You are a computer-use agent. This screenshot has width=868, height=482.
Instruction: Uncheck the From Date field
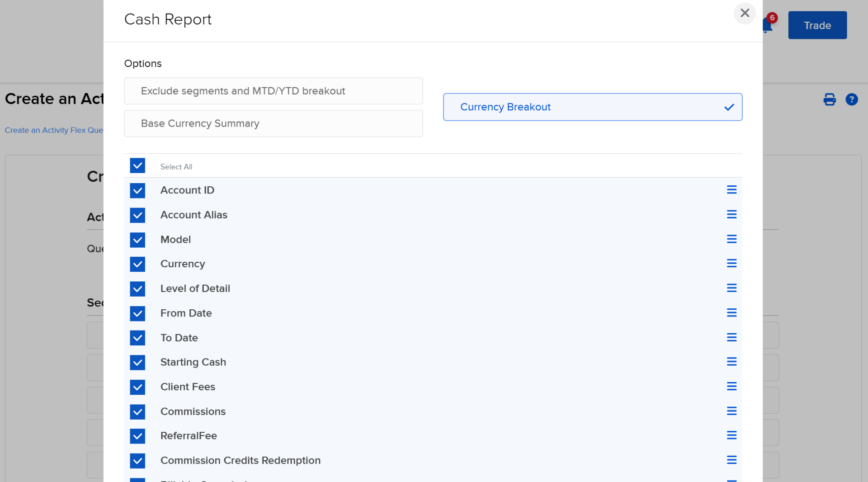coord(137,313)
